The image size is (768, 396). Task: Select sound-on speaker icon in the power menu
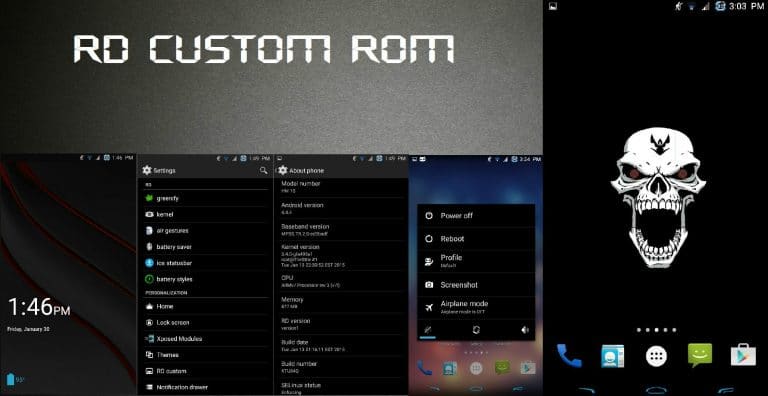525,330
